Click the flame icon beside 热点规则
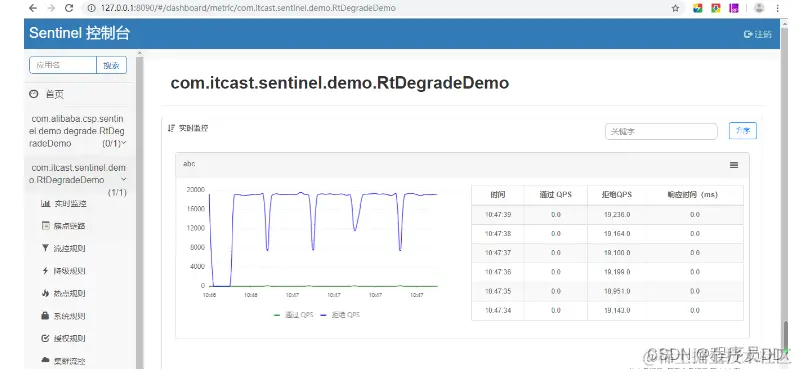 click(x=45, y=293)
